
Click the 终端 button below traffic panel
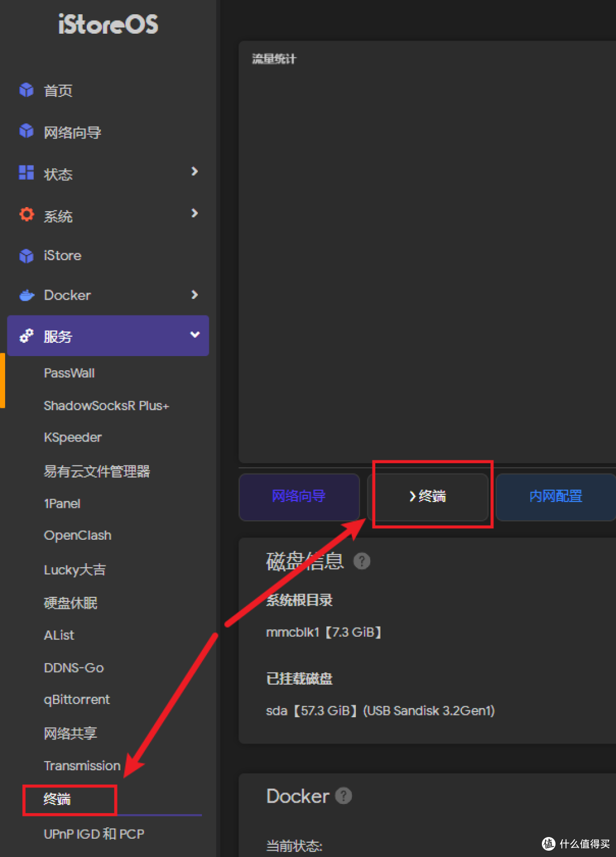[428, 496]
